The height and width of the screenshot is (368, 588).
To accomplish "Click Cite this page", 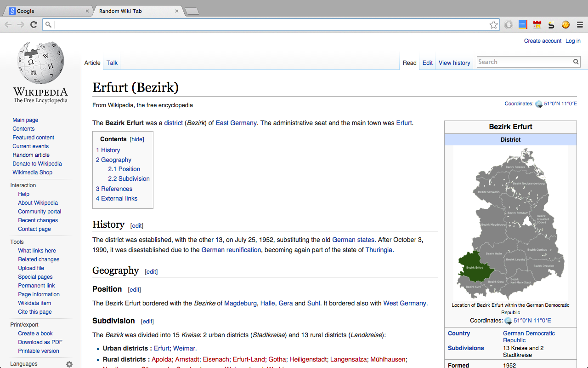I will (x=35, y=312).
